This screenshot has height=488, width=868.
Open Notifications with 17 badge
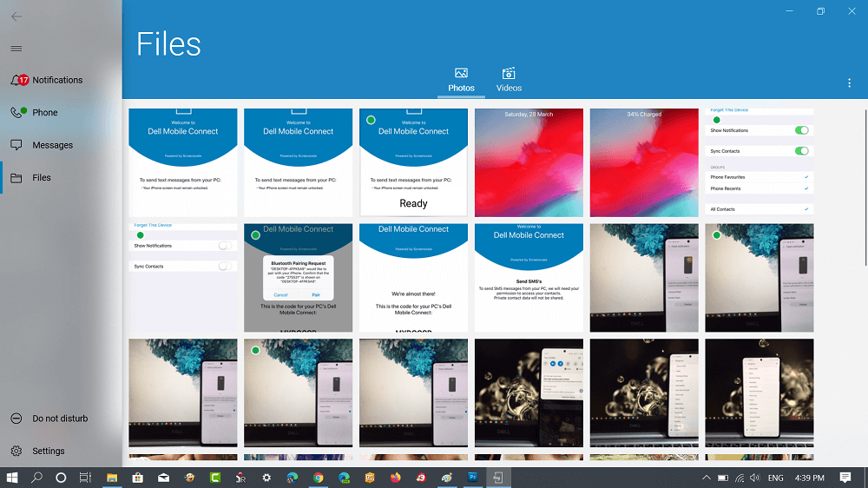tap(61, 80)
